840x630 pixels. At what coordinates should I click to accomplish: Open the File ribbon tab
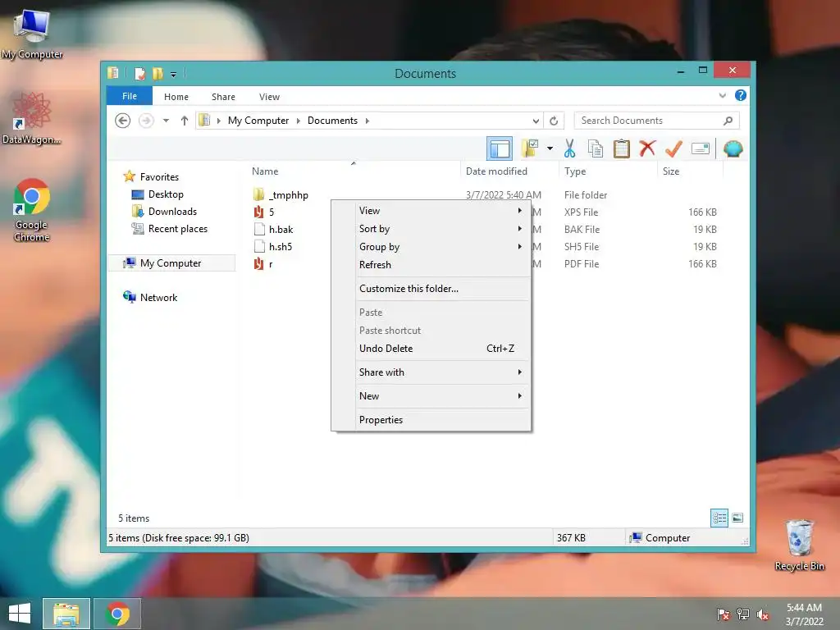[x=130, y=96]
